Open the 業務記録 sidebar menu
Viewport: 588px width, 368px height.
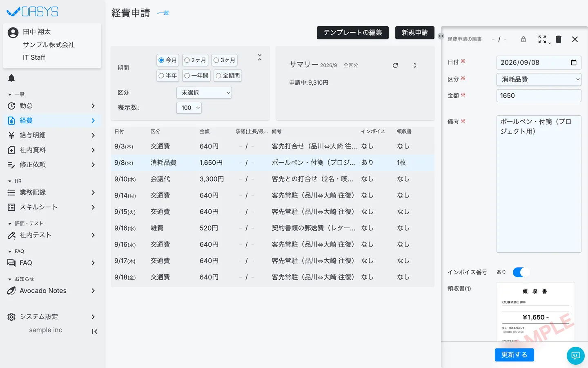point(52,193)
